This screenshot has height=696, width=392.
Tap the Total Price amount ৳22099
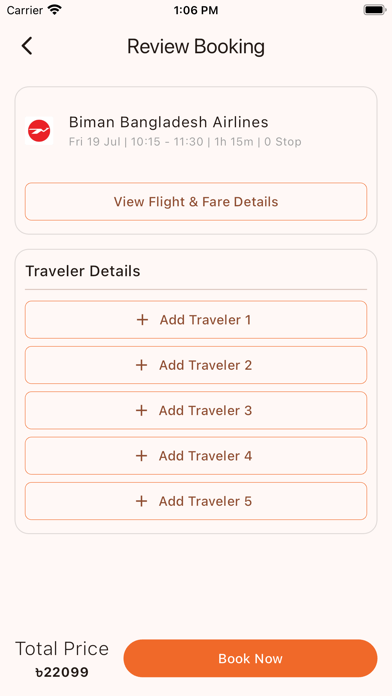tap(62, 672)
